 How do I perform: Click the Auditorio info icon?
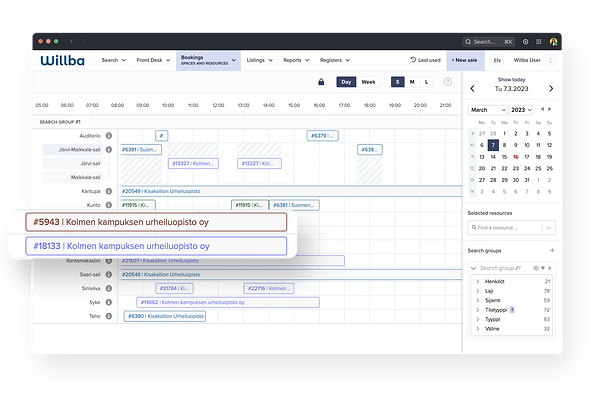point(109,136)
